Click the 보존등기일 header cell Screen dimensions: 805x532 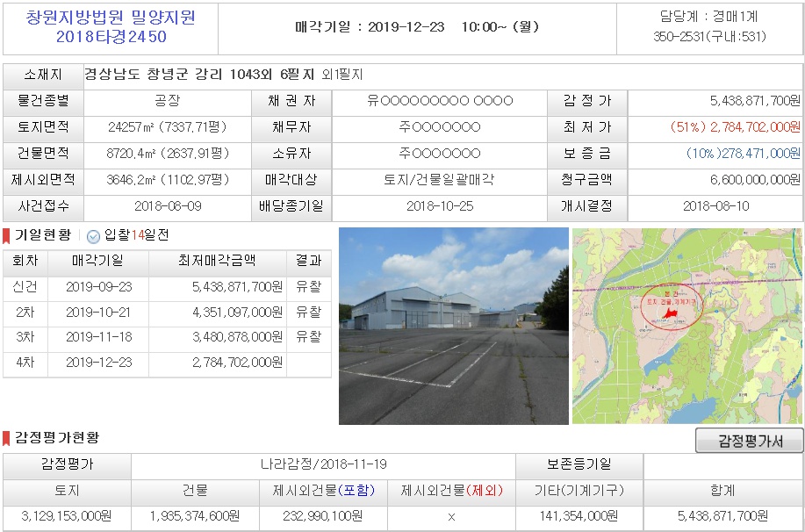point(579,464)
